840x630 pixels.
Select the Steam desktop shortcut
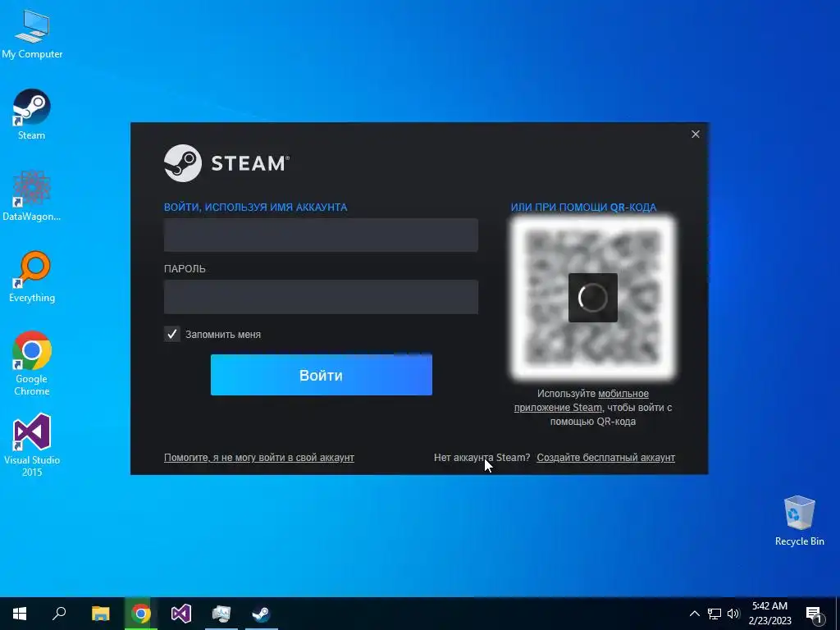pyautogui.click(x=32, y=115)
